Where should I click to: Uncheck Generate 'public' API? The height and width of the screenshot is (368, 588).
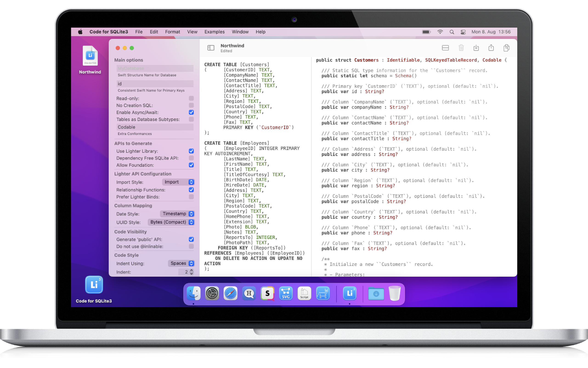[191, 239]
